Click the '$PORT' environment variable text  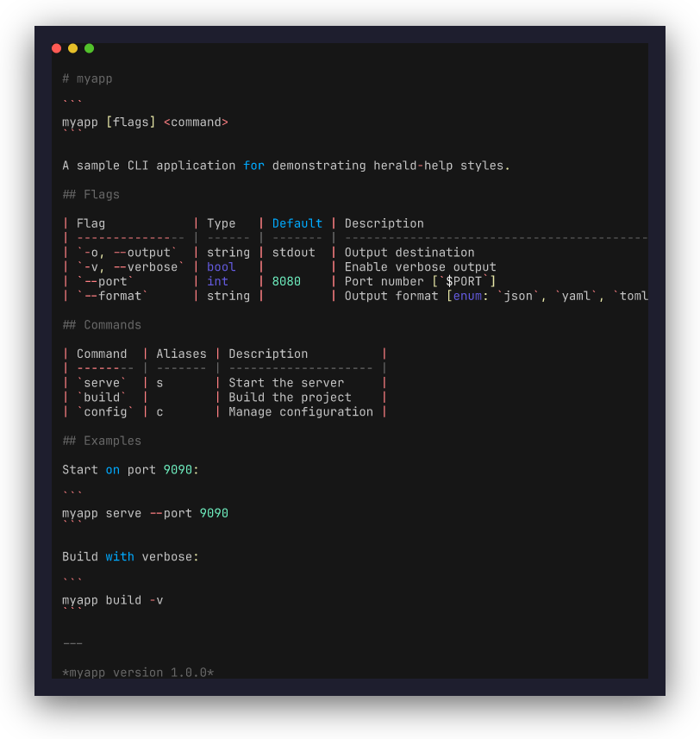coord(464,281)
